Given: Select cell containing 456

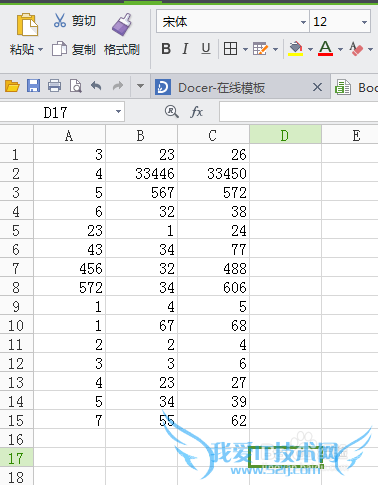Looking at the screenshot, I should coord(69,268).
